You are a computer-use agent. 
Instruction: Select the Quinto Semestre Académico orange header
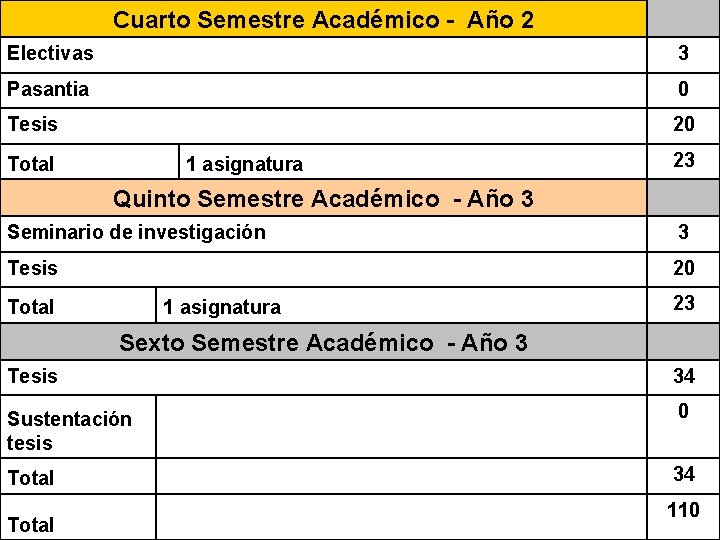click(323, 198)
